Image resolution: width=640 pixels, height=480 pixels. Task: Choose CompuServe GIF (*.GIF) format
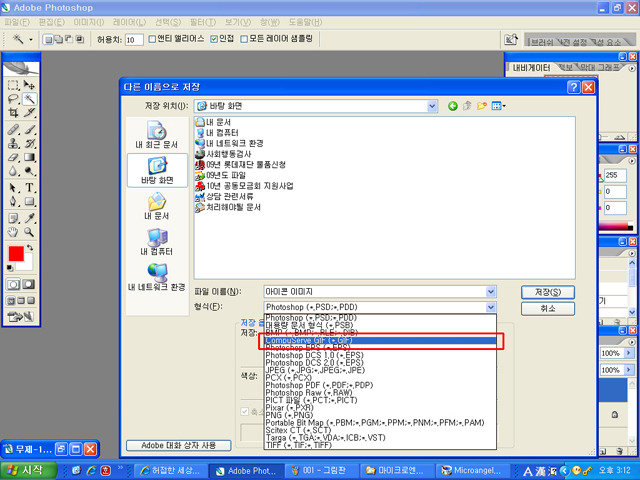click(380, 340)
